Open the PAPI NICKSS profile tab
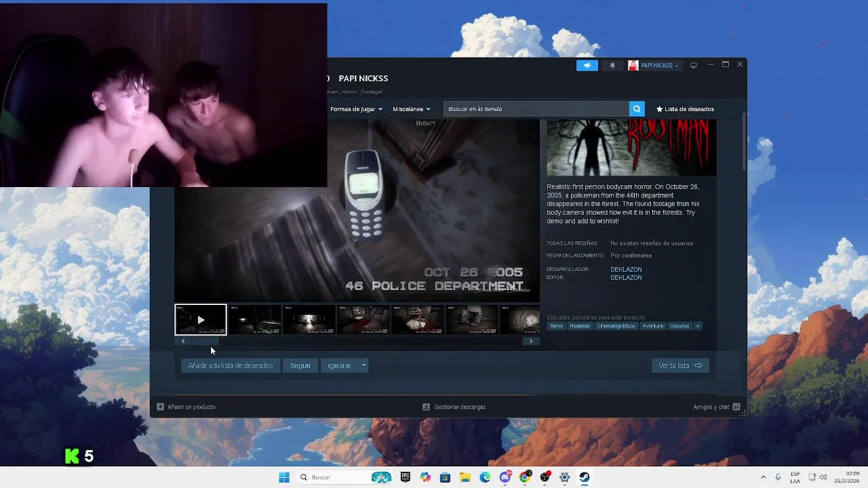 point(363,78)
